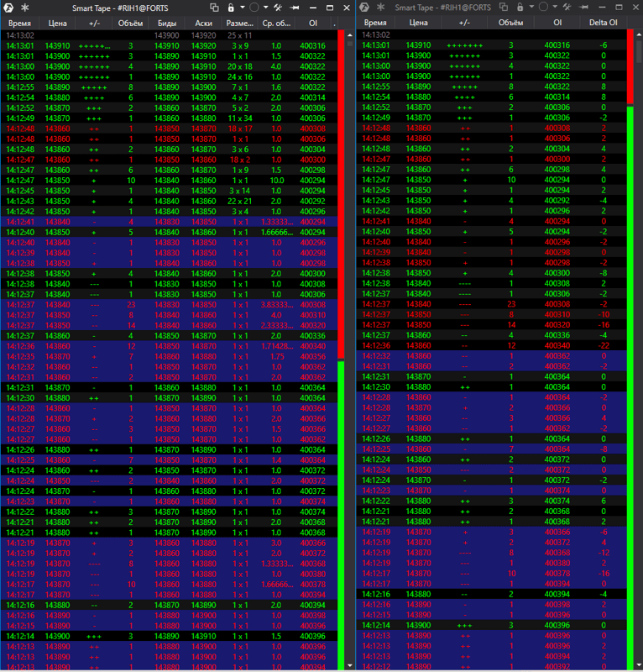Toggle the padlock icon in right Smart Tape window

[x=520, y=7]
